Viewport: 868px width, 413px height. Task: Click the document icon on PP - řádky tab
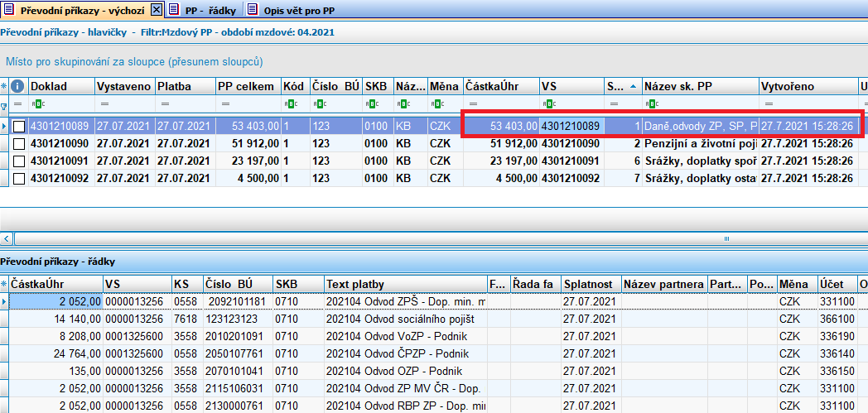click(174, 9)
